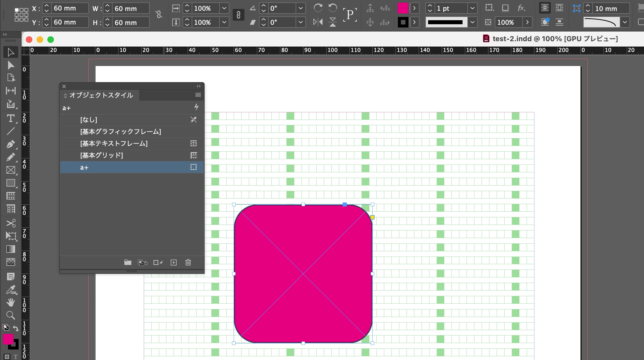Swap fill and stroke colors
The height and width of the screenshot is (360, 644).
point(16,328)
